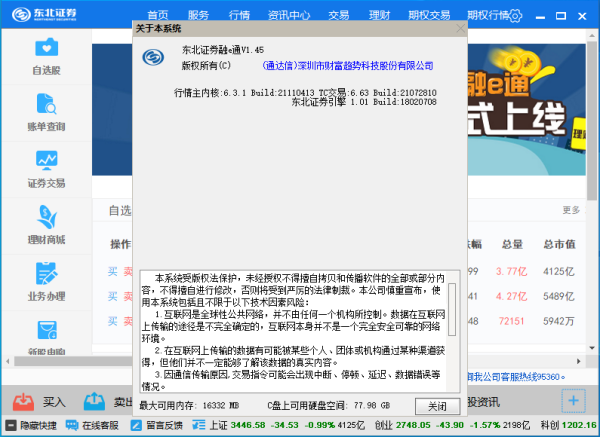Click the 创业 index value 2748.05
This screenshot has width=600, height=437.
413,425
